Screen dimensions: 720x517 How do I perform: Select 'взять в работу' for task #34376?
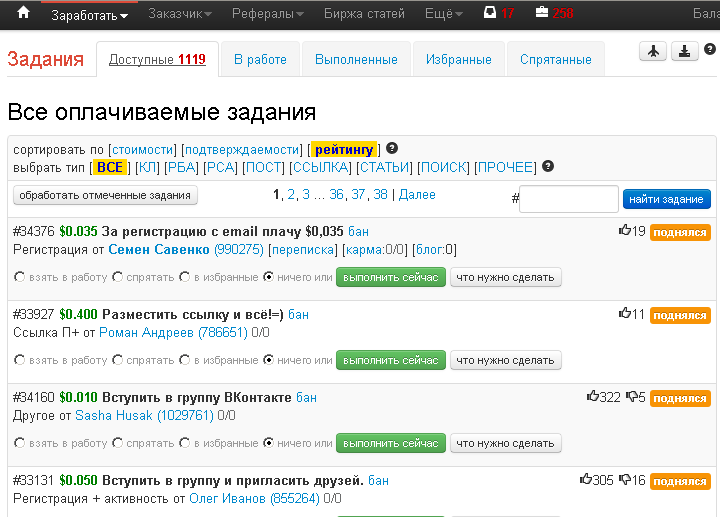[19, 277]
